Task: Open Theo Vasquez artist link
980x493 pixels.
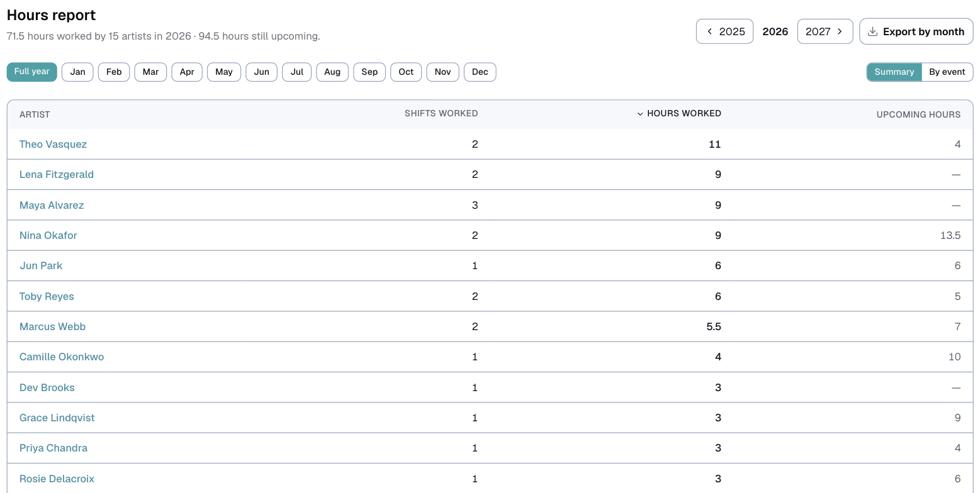Action: tap(53, 144)
